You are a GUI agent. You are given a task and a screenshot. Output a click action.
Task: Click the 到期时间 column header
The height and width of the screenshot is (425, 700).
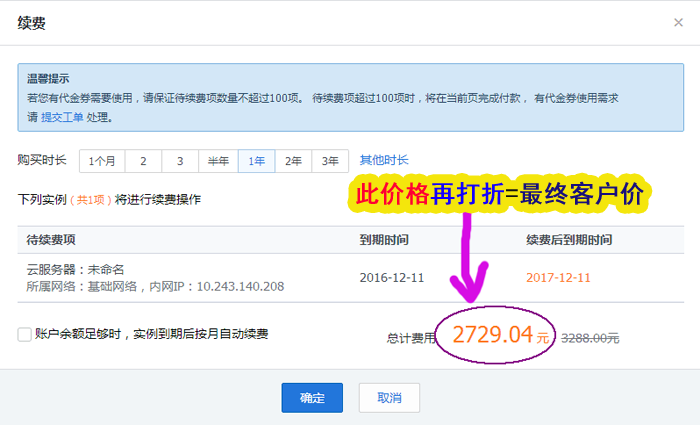point(383,241)
